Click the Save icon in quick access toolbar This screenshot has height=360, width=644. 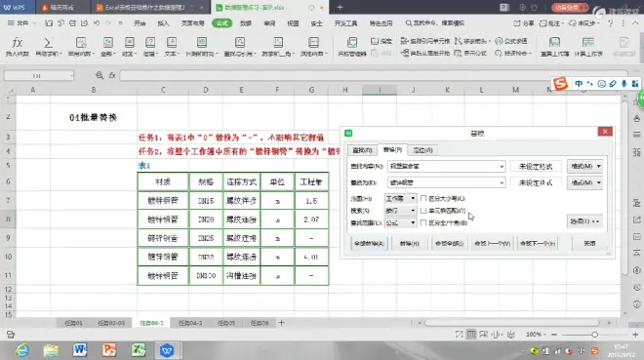(49, 23)
